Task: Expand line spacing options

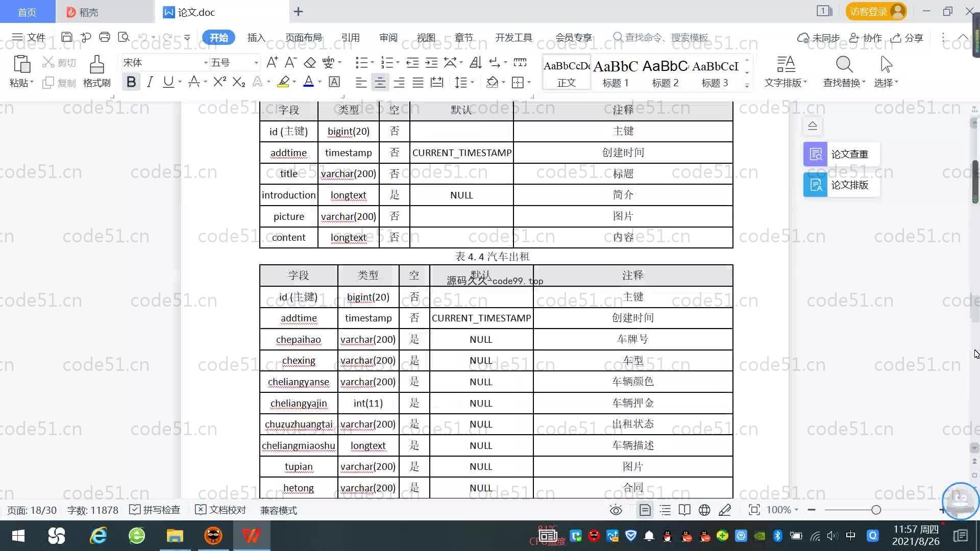Action: tap(472, 82)
